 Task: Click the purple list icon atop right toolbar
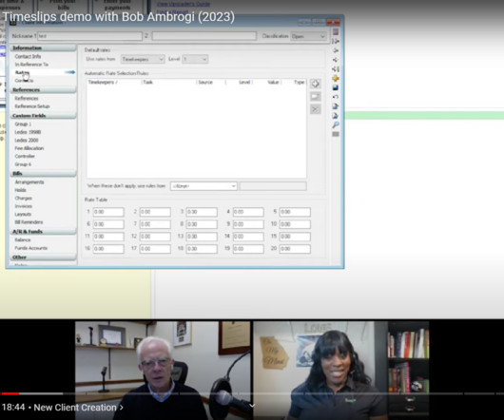pyautogui.click(x=336, y=31)
